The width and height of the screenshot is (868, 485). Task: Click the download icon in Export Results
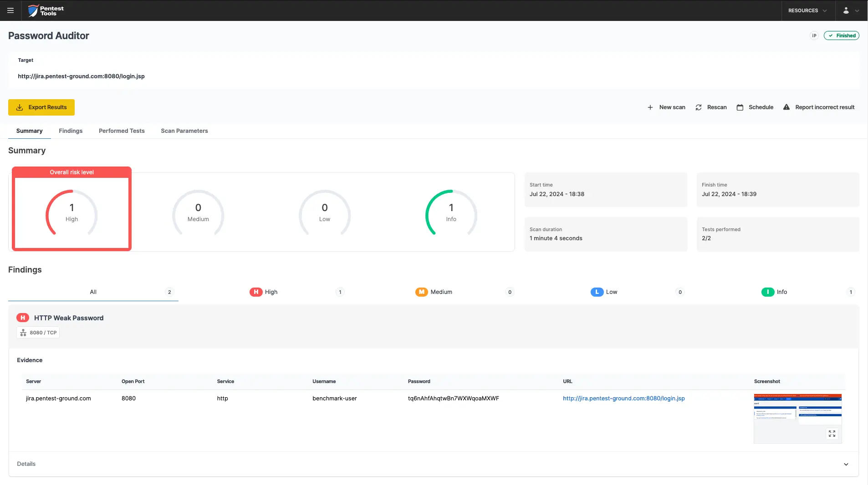[x=20, y=107]
